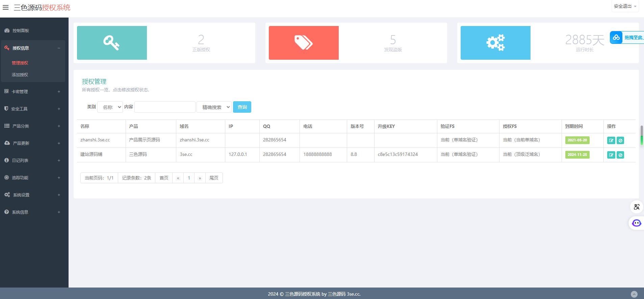644x299 pixels.
Task: Click the 127.0.0.1 IP cell
Action: pos(238,154)
